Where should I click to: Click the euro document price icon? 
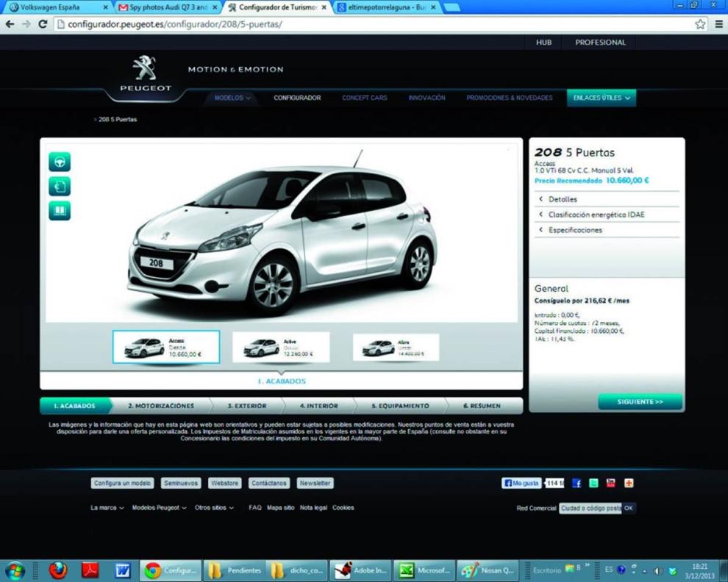pos(60,187)
